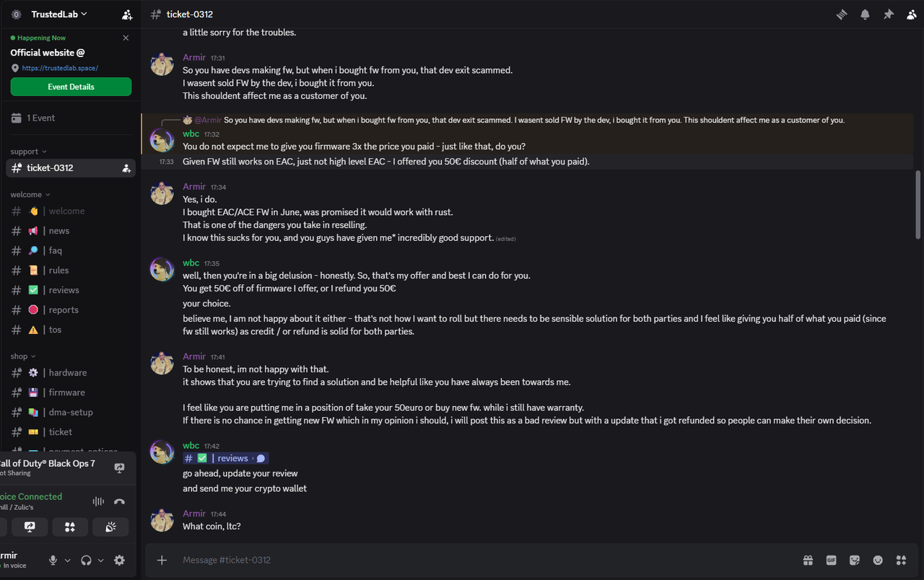Open notification settings bell icon

[865, 14]
